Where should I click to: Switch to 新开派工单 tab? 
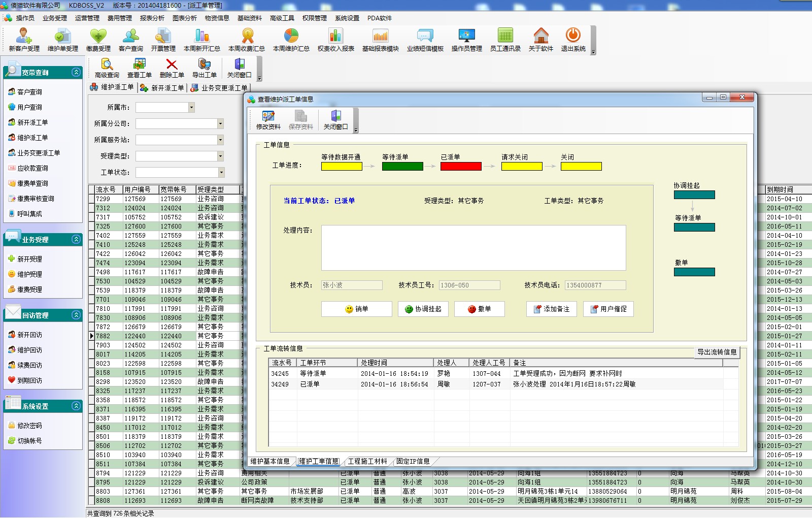[162, 88]
